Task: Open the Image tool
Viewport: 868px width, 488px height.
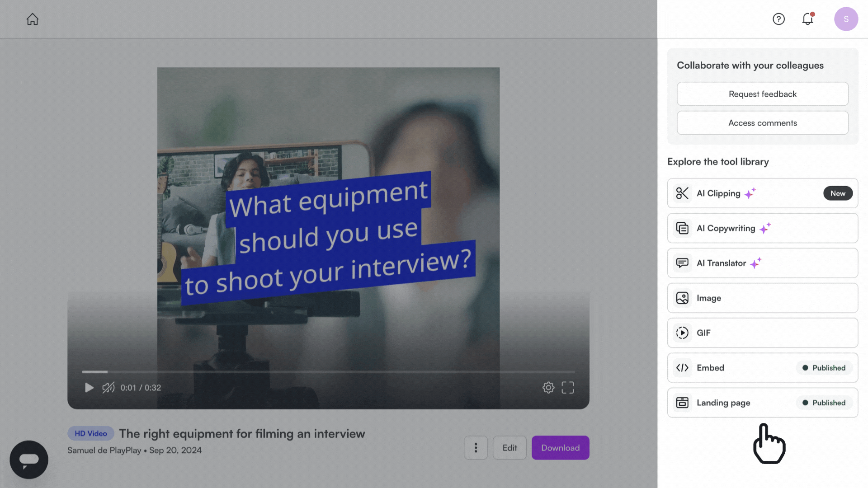Action: 762,298
